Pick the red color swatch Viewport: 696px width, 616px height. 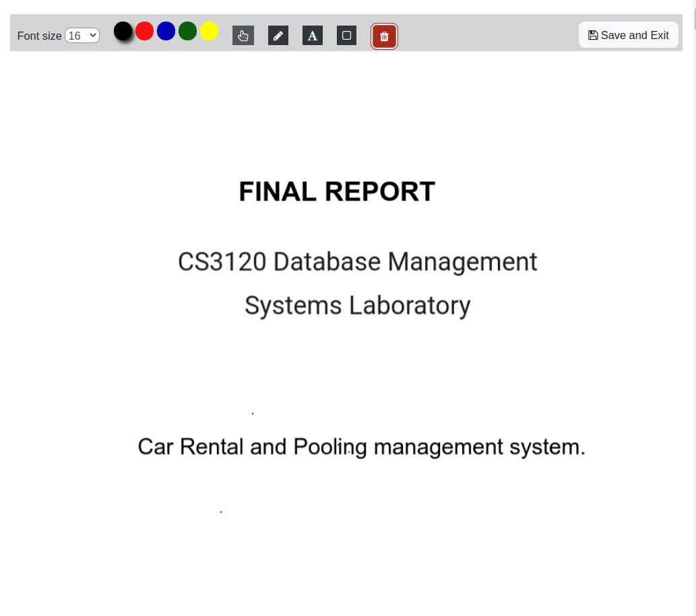(144, 31)
